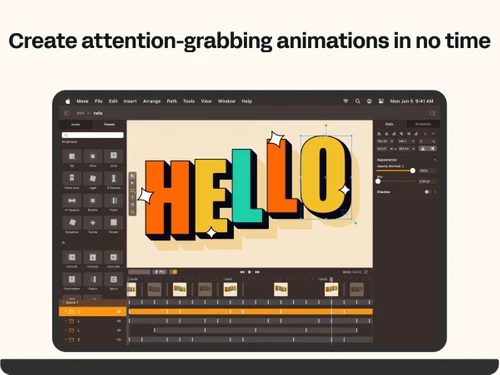500x375 pixels.
Task: Toggle the Shadow switch
Action: tap(428, 192)
